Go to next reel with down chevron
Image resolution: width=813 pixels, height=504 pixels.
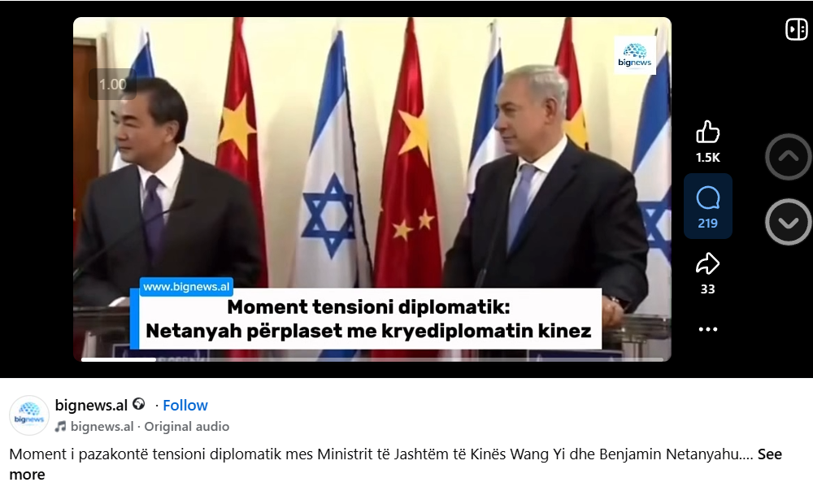788,222
